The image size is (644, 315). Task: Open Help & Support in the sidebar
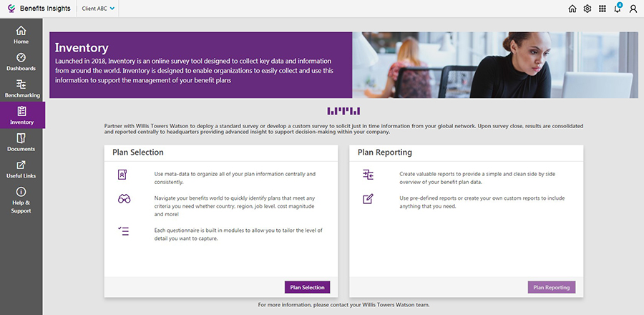pyautogui.click(x=21, y=200)
